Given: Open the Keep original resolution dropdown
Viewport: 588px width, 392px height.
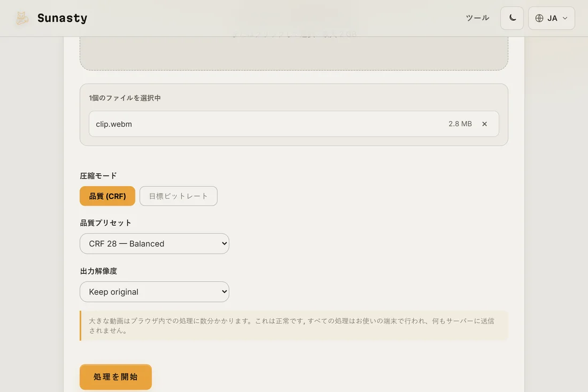Looking at the screenshot, I should pyautogui.click(x=154, y=292).
